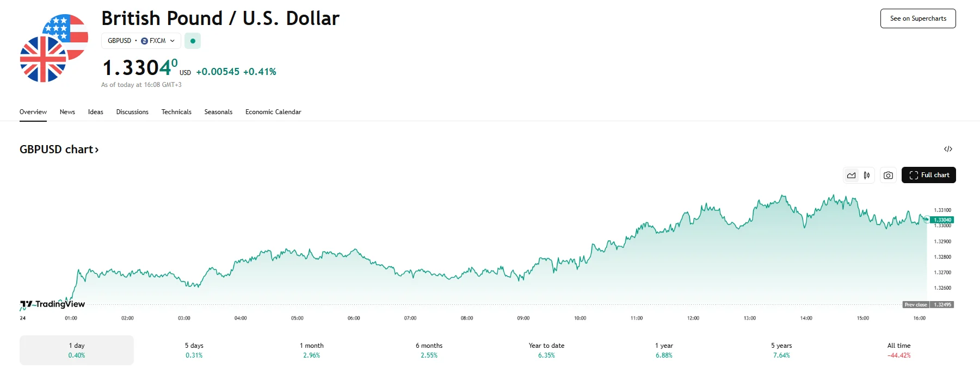The image size is (980, 369).
Task: Switch to the Technicals tab
Action: (x=176, y=112)
